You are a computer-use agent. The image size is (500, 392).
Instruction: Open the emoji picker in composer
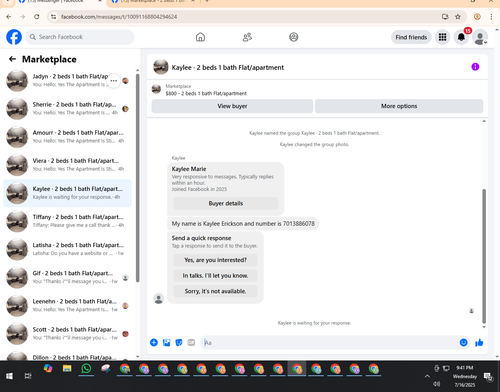[464, 343]
